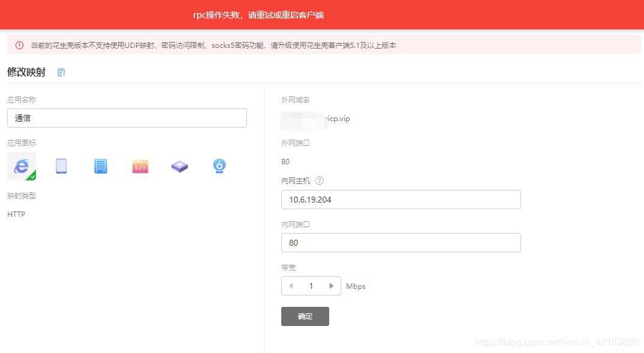The image size is (644, 353).
Task: Choose the purple network device icon
Action: [179, 165]
